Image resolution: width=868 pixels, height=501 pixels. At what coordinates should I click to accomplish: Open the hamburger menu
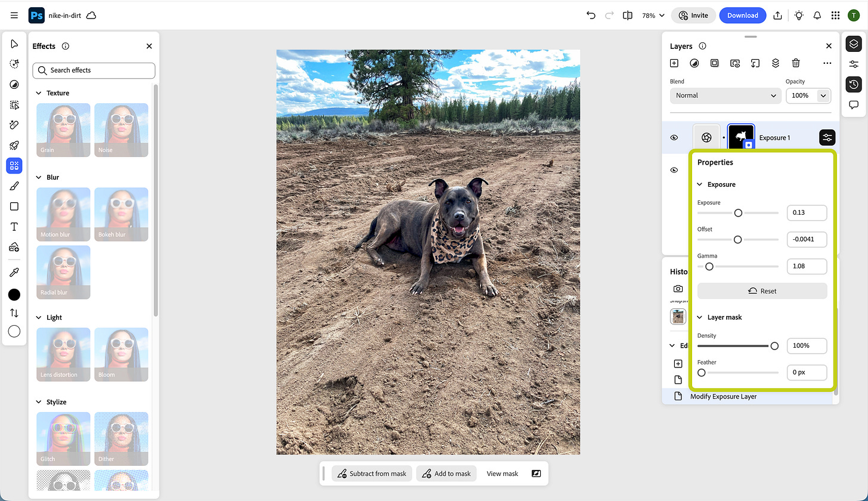[14, 15]
